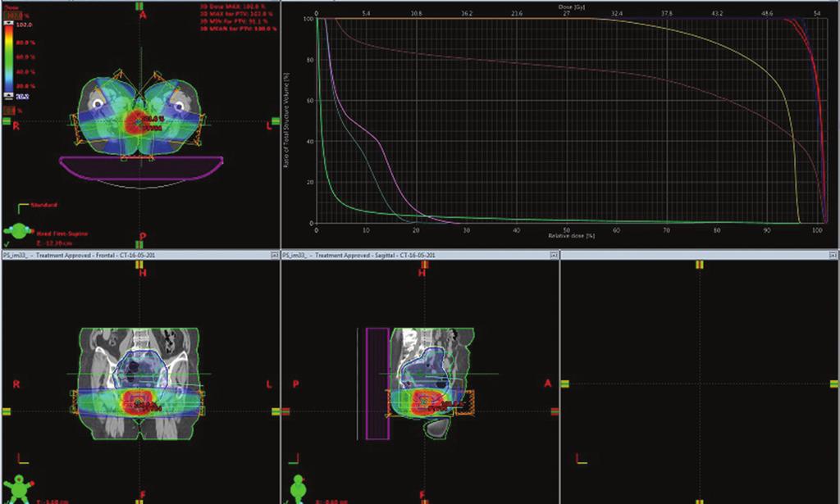This screenshot has width=840, height=504.
Task: Click the bottom plane marker below the P label
Action: click(x=139, y=245)
